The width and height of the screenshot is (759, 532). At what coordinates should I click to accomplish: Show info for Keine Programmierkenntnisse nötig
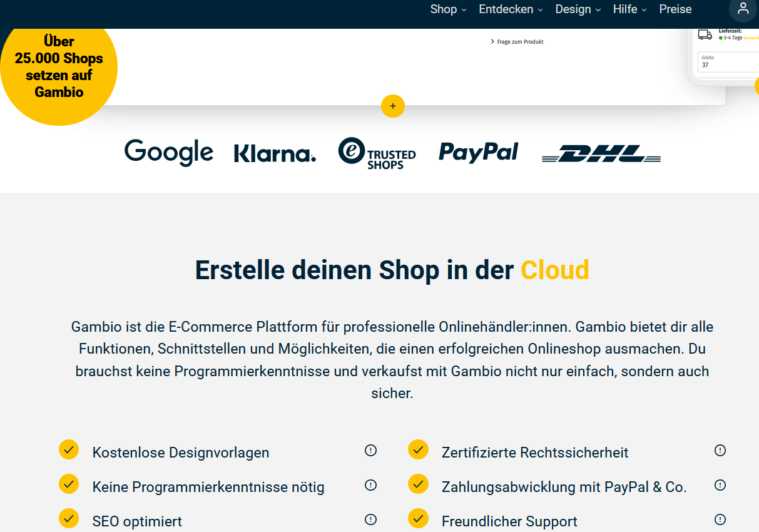pos(370,485)
